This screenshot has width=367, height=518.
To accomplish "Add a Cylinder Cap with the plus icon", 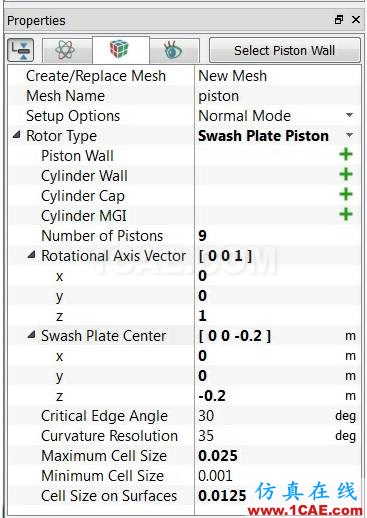I will (x=346, y=194).
